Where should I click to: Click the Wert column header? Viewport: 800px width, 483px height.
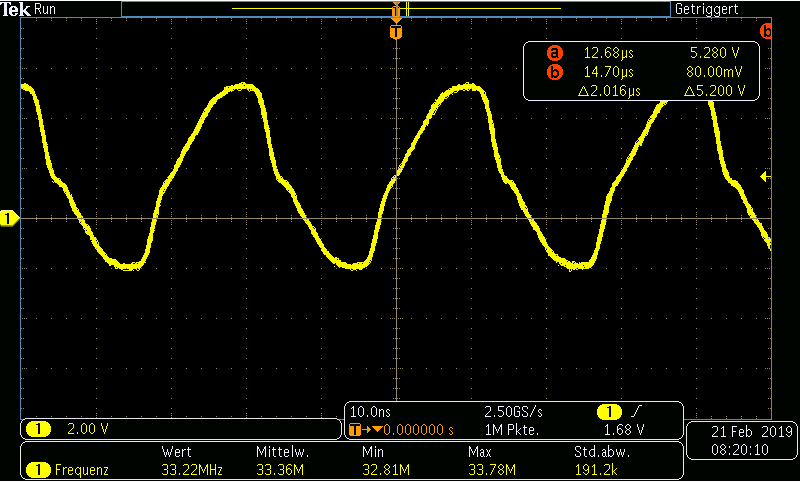pos(177,452)
